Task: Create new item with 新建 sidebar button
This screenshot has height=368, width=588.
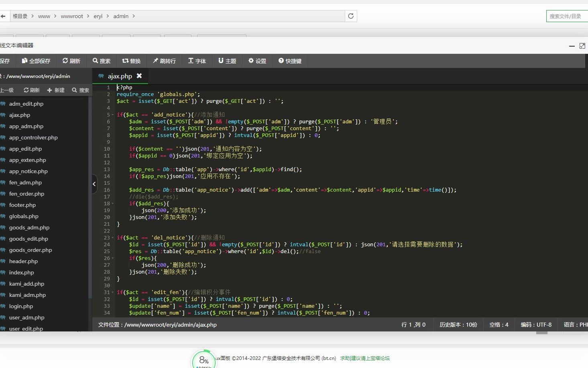Action: (56, 90)
